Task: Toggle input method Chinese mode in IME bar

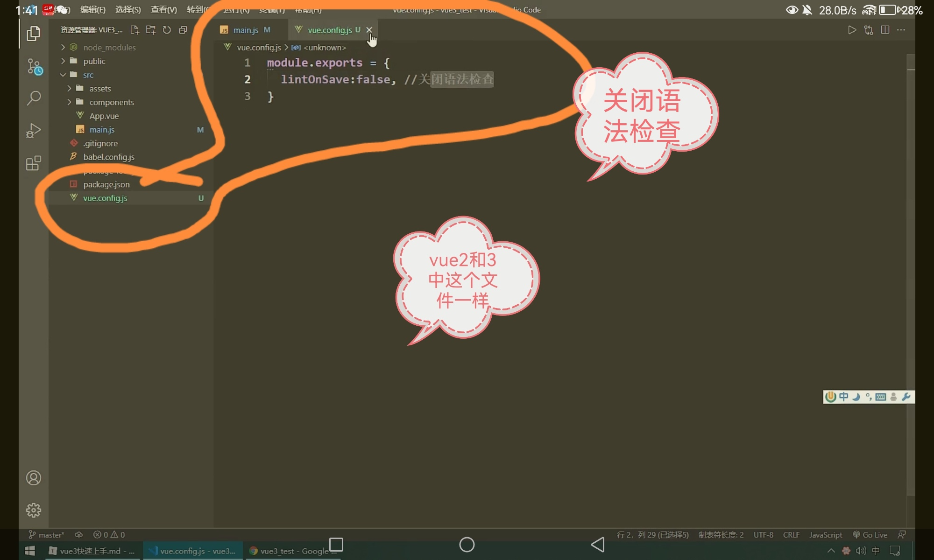Action: 843,397
